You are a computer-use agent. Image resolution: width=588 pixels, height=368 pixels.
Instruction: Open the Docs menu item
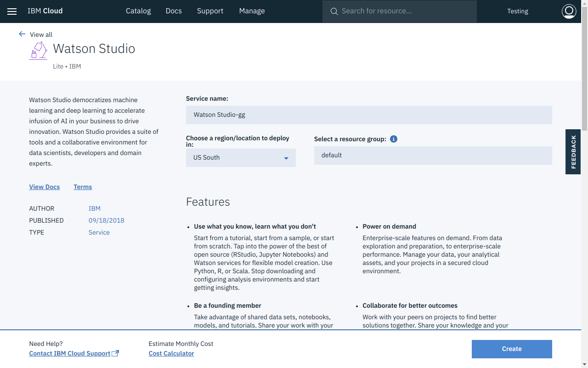[174, 11]
